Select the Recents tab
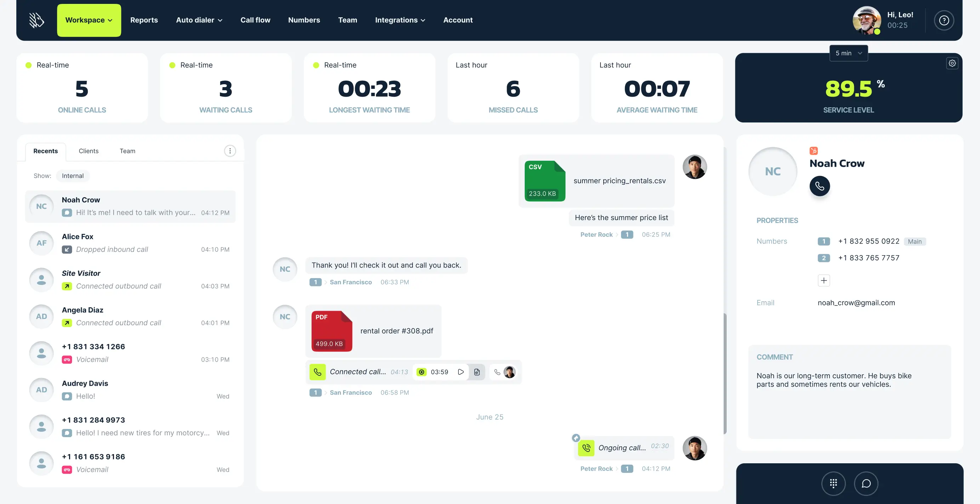The width and height of the screenshot is (980, 504). (x=46, y=151)
